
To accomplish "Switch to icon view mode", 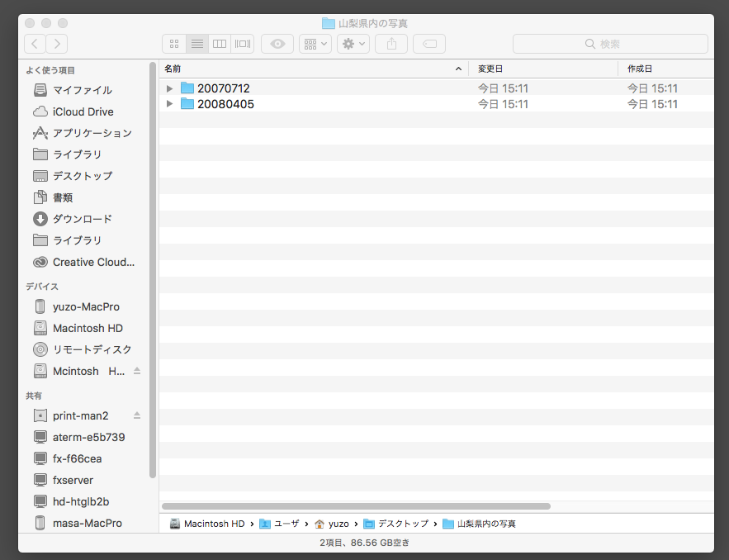I will (x=174, y=44).
